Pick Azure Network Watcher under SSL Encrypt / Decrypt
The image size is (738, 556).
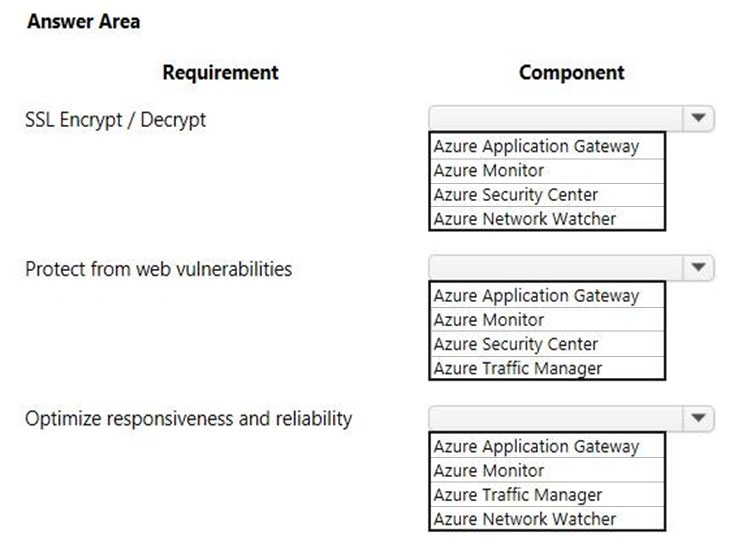tap(547, 218)
